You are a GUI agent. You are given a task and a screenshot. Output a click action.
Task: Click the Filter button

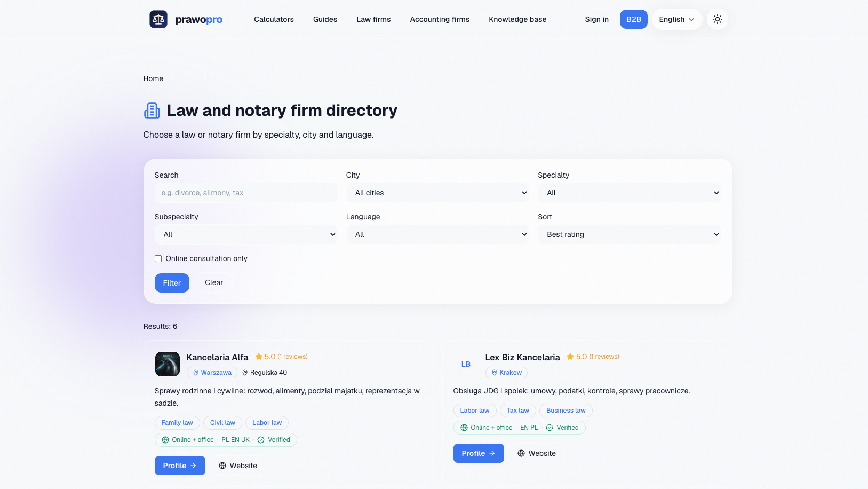(x=172, y=283)
